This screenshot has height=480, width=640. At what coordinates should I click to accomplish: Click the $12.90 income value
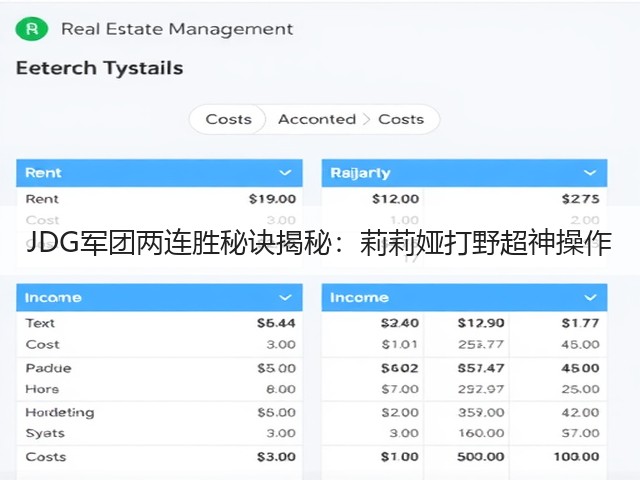tap(481, 323)
